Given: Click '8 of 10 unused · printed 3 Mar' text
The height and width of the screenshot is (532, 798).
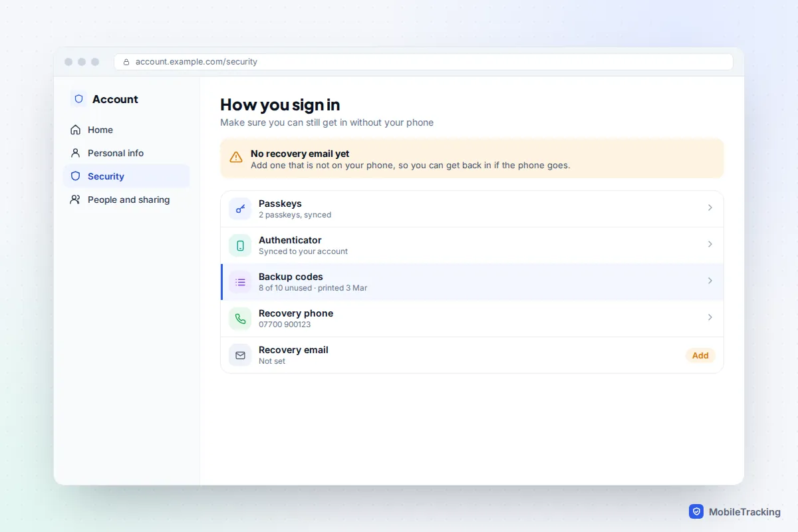Looking at the screenshot, I should point(313,288).
